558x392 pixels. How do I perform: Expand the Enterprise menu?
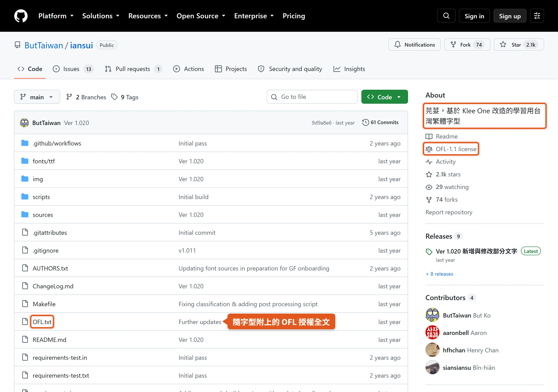(x=254, y=16)
